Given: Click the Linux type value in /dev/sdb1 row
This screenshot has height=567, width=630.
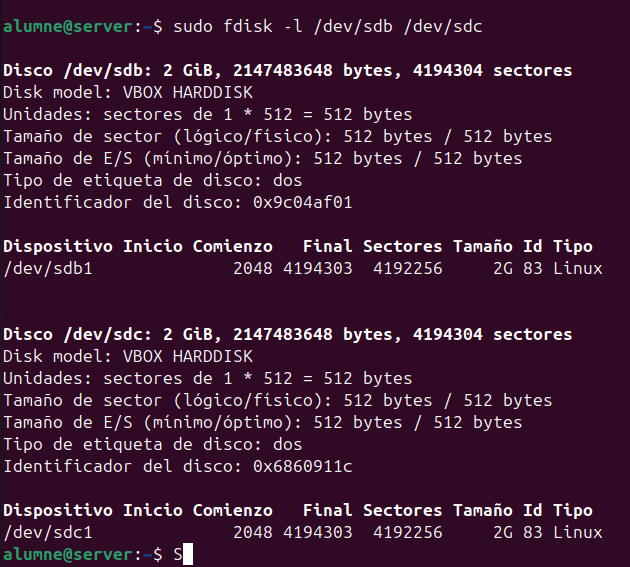Looking at the screenshot, I should (577, 268).
